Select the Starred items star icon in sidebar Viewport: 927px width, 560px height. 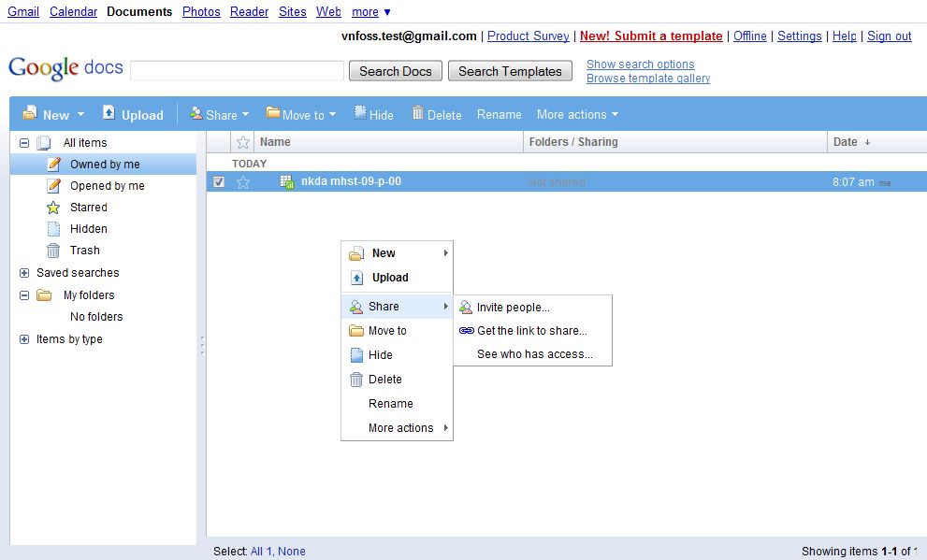click(53, 208)
